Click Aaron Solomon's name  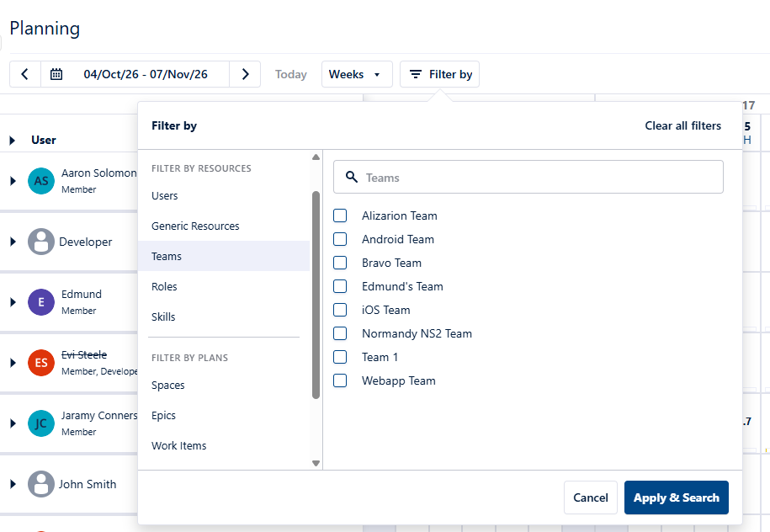(x=98, y=173)
